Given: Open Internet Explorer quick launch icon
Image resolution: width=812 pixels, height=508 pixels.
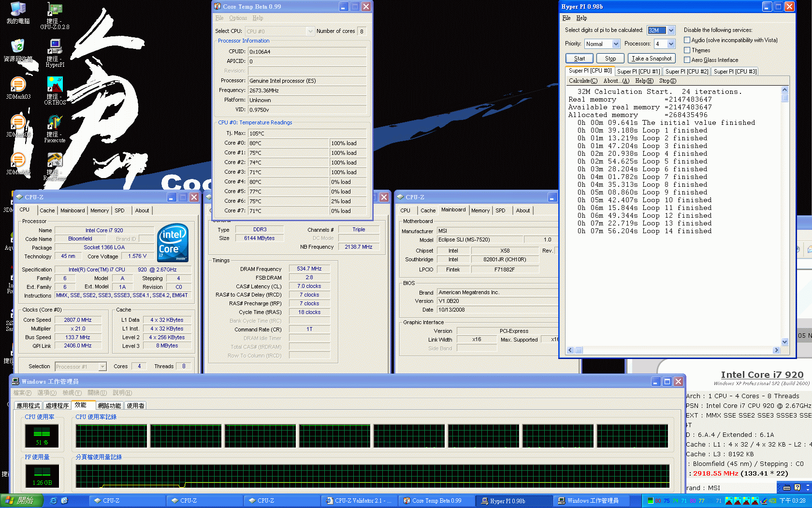Looking at the screenshot, I should [x=54, y=501].
